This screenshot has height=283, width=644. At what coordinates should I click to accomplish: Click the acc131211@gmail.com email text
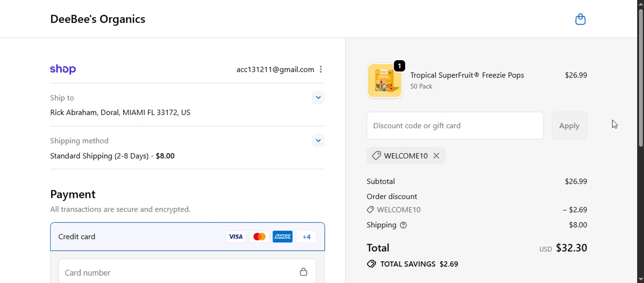[x=275, y=69]
